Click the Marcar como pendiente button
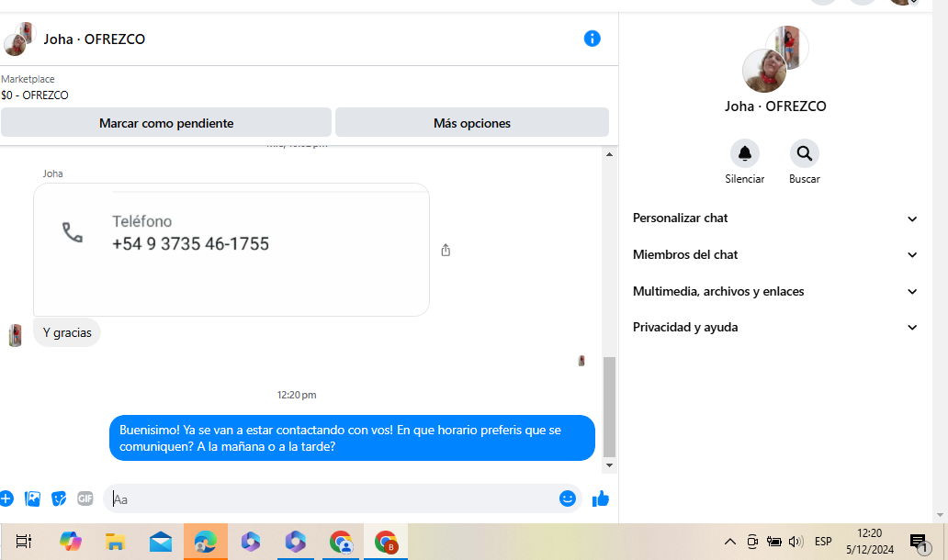The height and width of the screenshot is (560, 948). pos(166,123)
